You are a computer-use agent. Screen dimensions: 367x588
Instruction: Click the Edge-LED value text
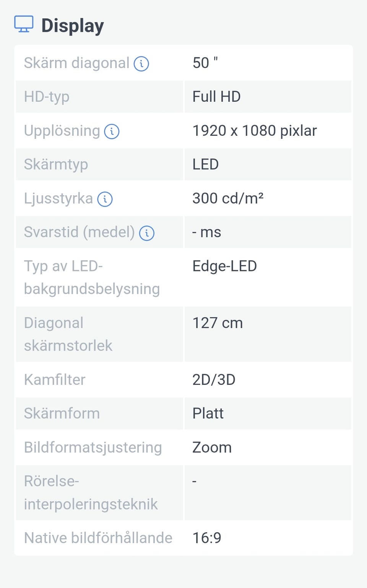coord(224,266)
